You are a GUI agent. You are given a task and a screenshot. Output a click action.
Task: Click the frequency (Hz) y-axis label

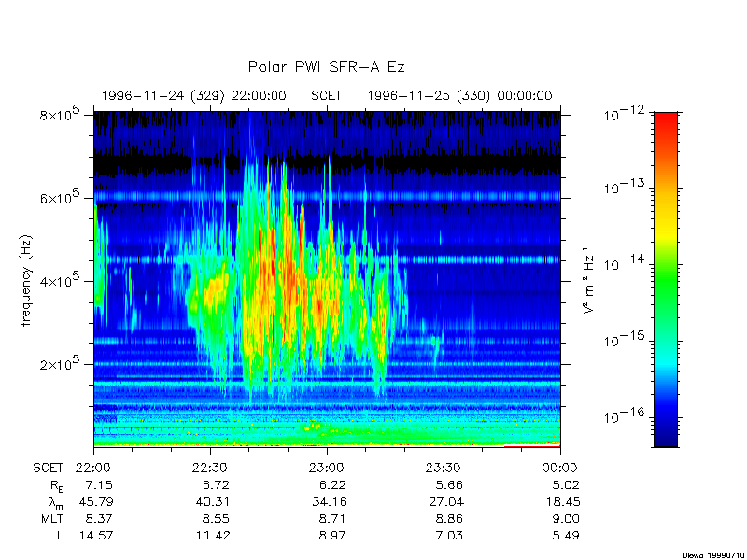pyautogui.click(x=29, y=280)
